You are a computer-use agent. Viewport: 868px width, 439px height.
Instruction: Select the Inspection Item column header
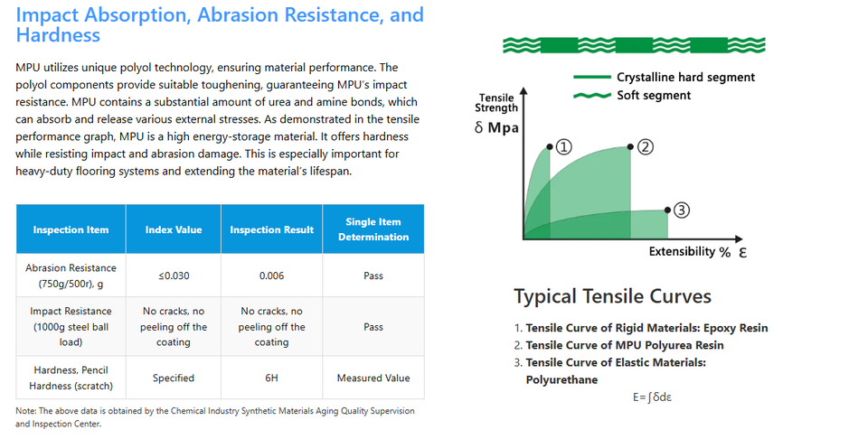pos(71,229)
